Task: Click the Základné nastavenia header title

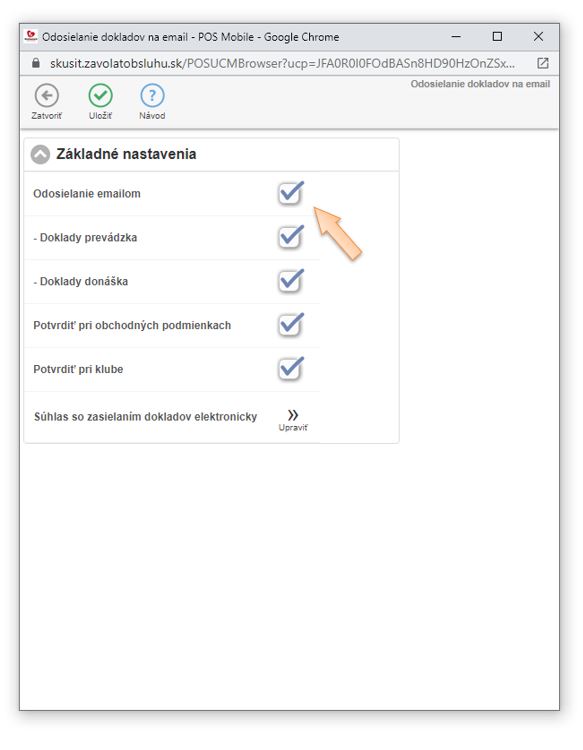Action: 126,154
